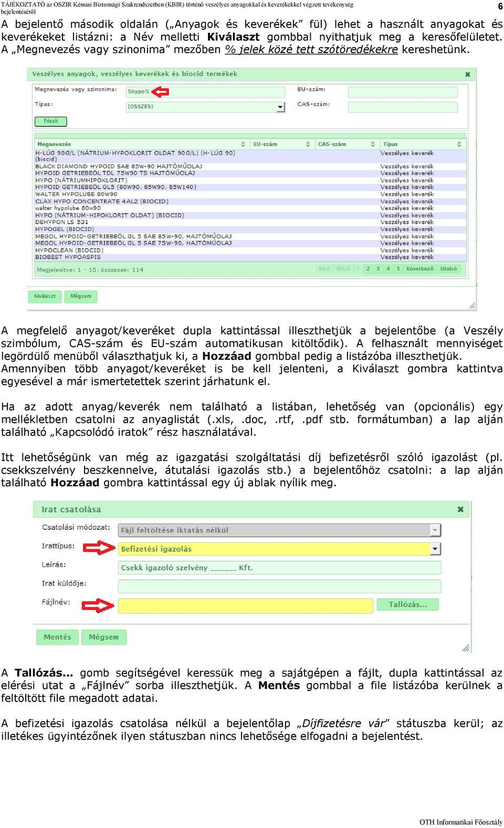Go to results page 3
504x828 pixels.
(x=378, y=269)
